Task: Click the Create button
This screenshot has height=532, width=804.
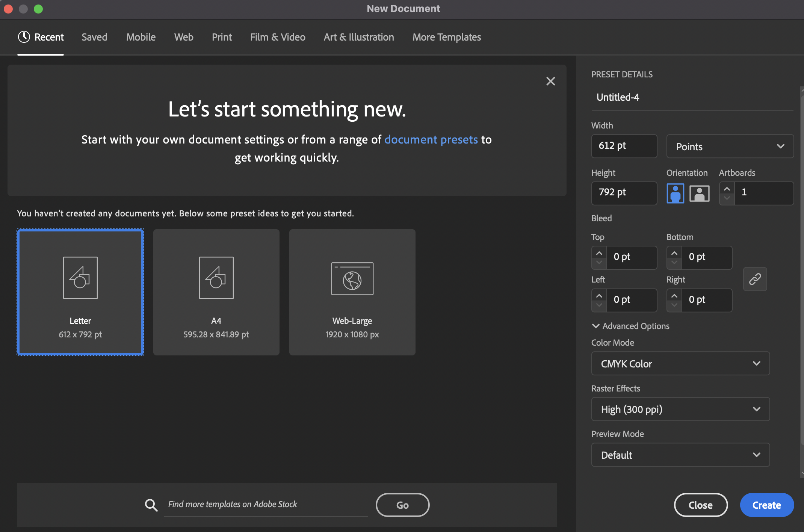Action: click(x=766, y=505)
